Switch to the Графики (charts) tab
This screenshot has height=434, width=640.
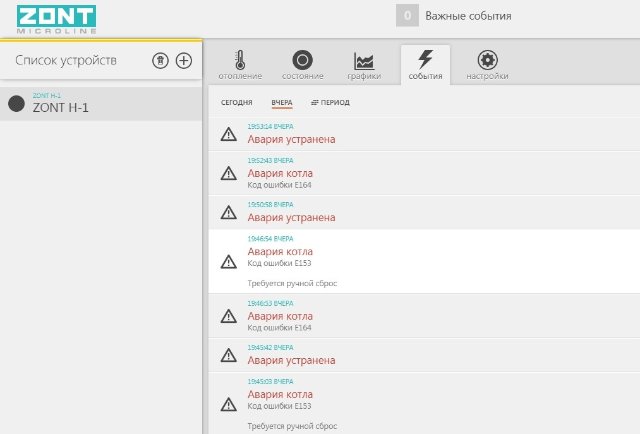(364, 65)
